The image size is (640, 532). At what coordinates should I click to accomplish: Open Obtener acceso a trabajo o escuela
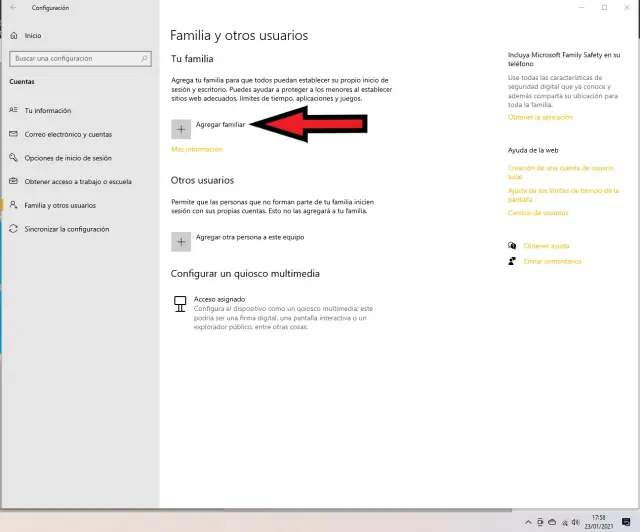tap(77, 182)
